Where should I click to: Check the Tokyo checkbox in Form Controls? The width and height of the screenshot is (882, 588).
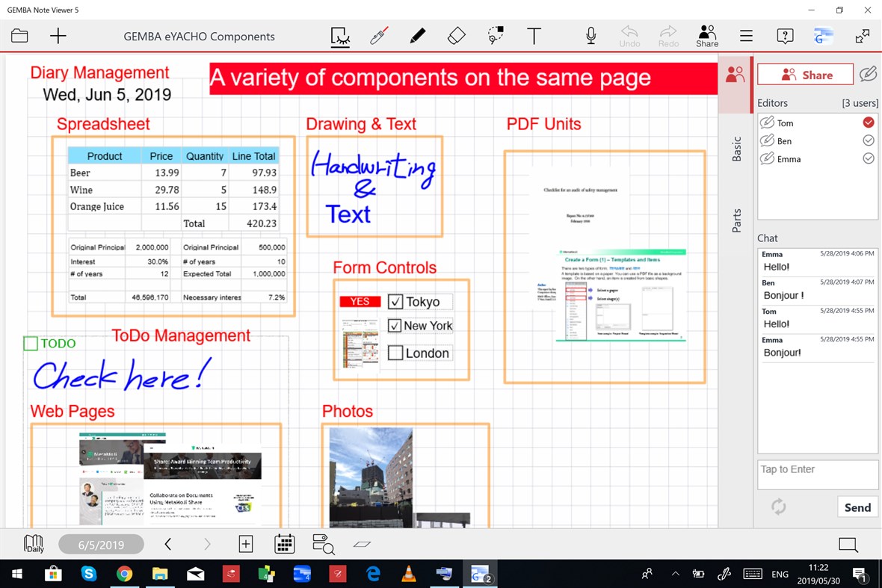pos(395,301)
